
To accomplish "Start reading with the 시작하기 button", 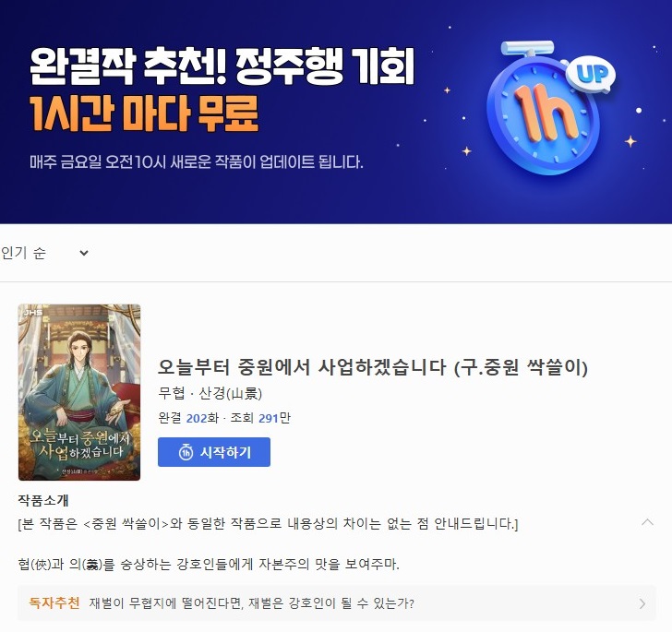I will point(214,452).
